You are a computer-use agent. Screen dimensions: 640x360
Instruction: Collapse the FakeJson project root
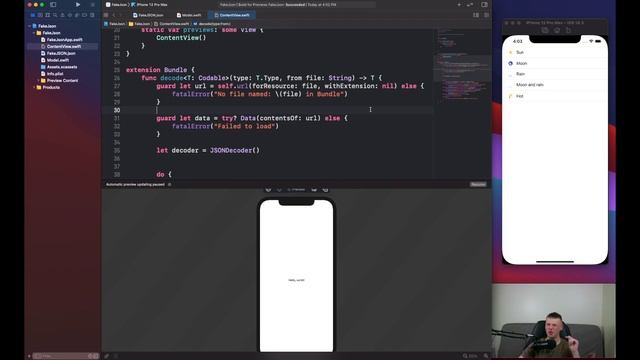tap(30, 26)
